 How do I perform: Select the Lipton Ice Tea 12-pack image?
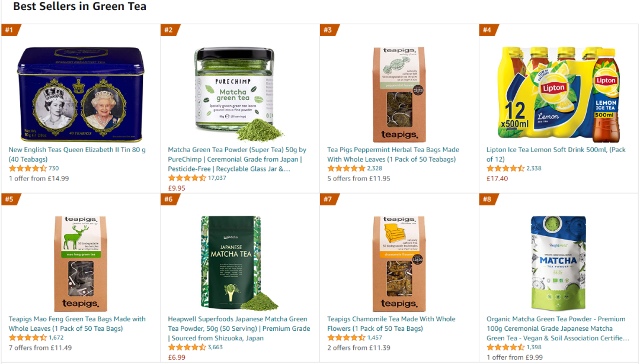(x=558, y=95)
